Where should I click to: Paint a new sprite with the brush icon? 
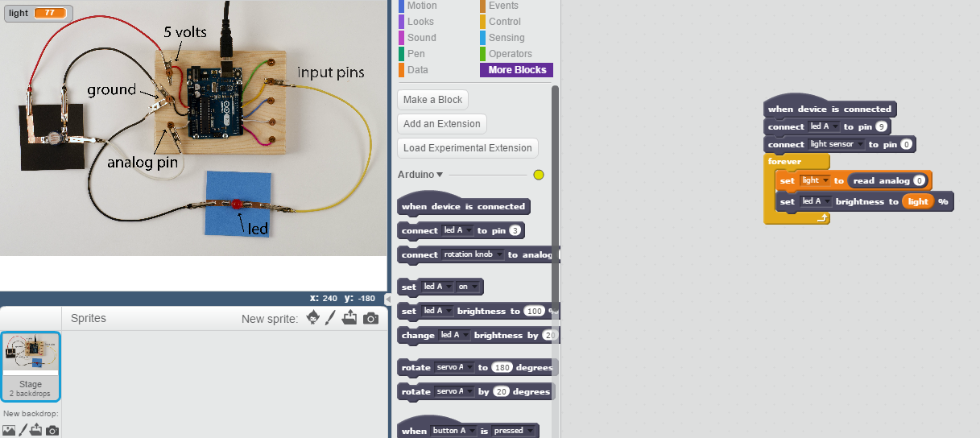click(330, 318)
